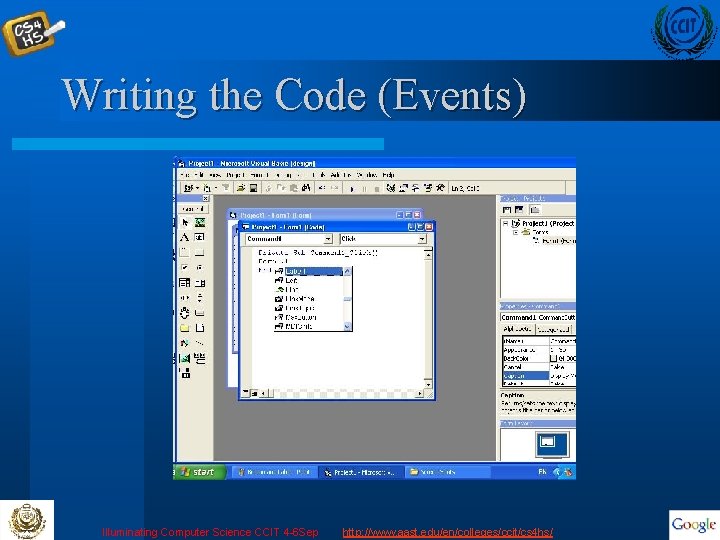Image resolution: width=720 pixels, height=540 pixels.
Task: Select the Pointer tool in the toolbox
Action: coord(185,223)
